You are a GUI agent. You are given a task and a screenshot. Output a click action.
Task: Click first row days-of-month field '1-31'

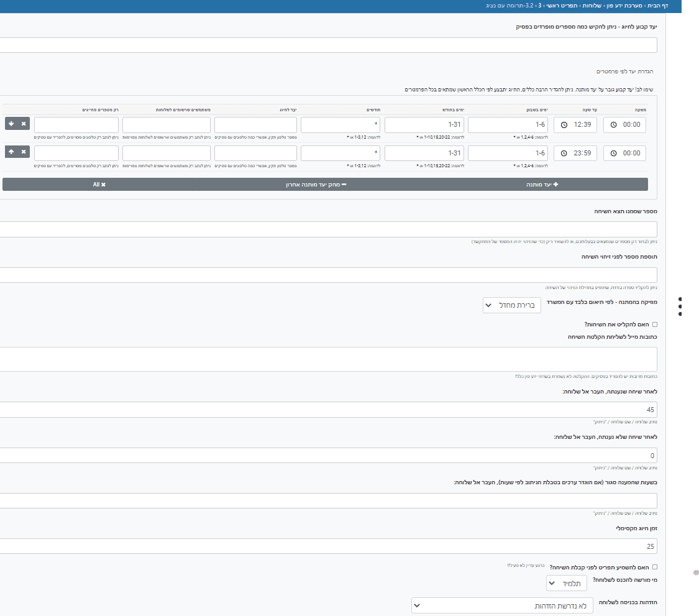pos(424,125)
